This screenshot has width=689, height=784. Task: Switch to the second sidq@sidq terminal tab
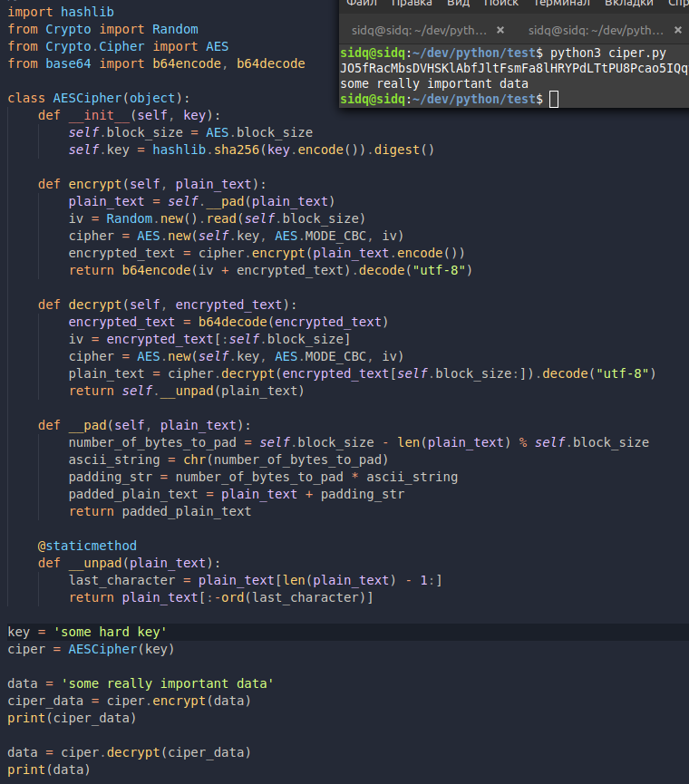click(x=596, y=31)
